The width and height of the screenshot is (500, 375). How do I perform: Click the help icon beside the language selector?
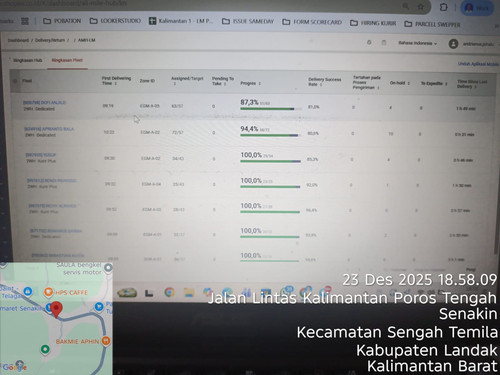pyautogui.click(x=369, y=43)
